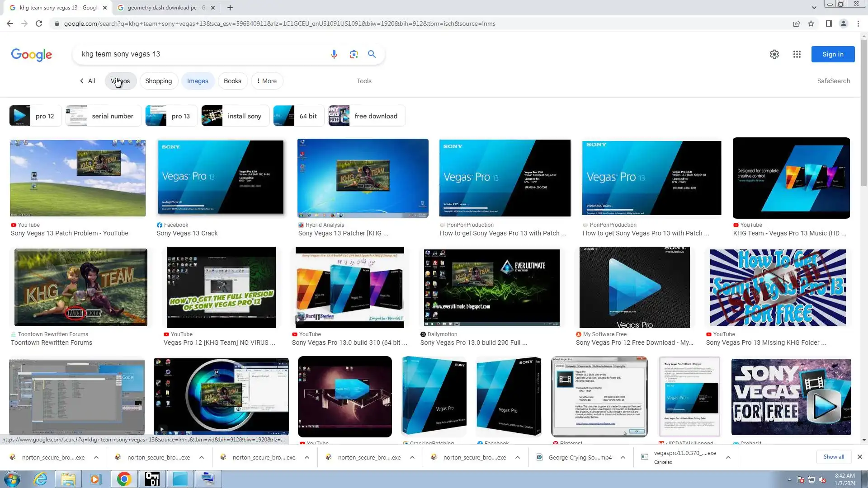Open the Google apps grid icon
Image resolution: width=868 pixels, height=488 pixels.
pos(797,54)
